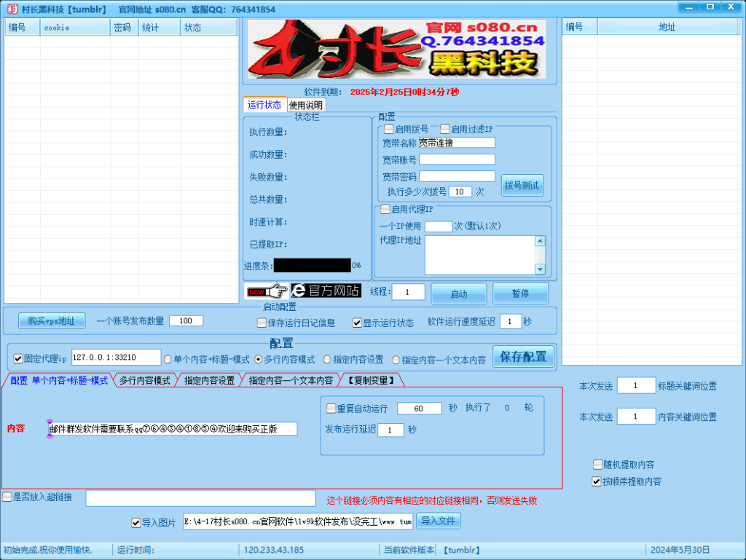Click the cookie column header
This screenshot has height=560, width=746.
(x=75, y=28)
